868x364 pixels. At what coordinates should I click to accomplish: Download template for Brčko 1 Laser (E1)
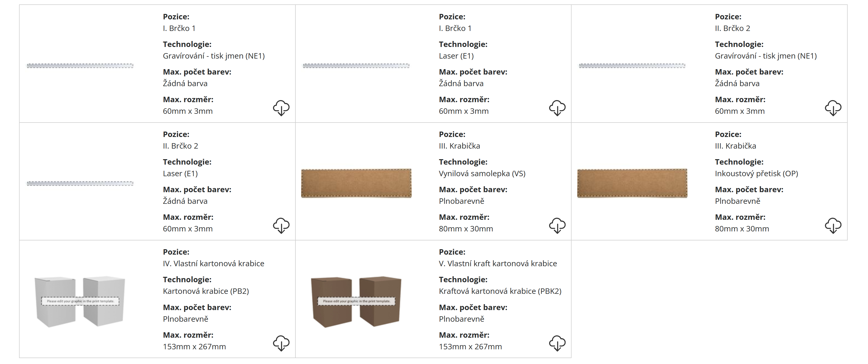(x=557, y=108)
